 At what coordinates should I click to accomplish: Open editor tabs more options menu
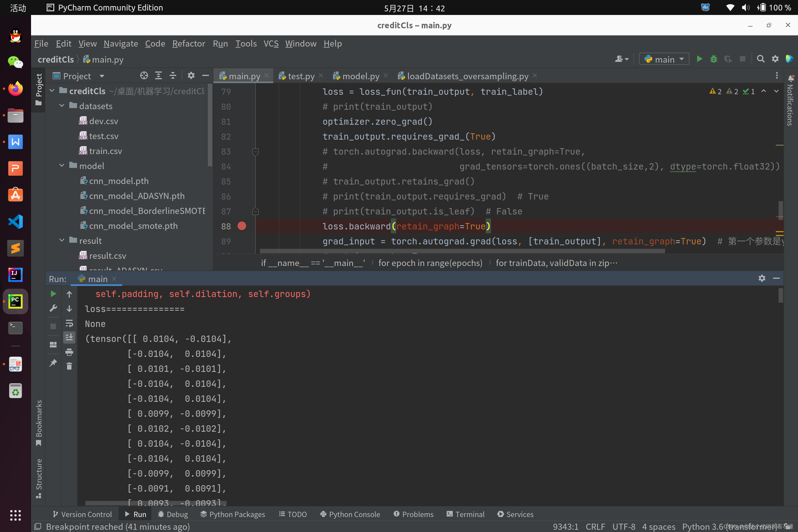tap(777, 76)
